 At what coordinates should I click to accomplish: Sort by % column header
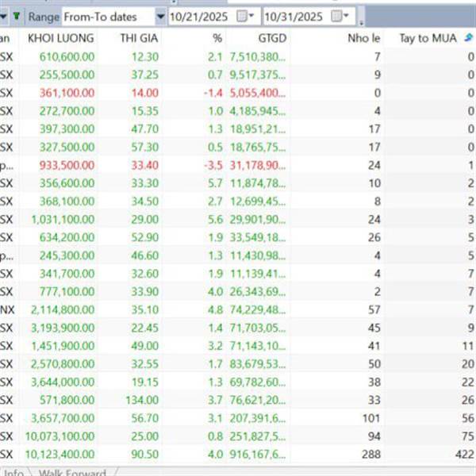217,38
